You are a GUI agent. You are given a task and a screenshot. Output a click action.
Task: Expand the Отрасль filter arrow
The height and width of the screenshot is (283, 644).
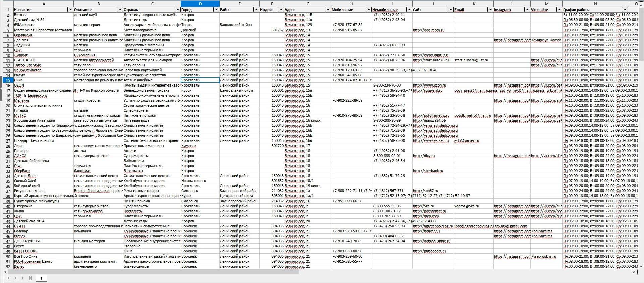coord(178,10)
